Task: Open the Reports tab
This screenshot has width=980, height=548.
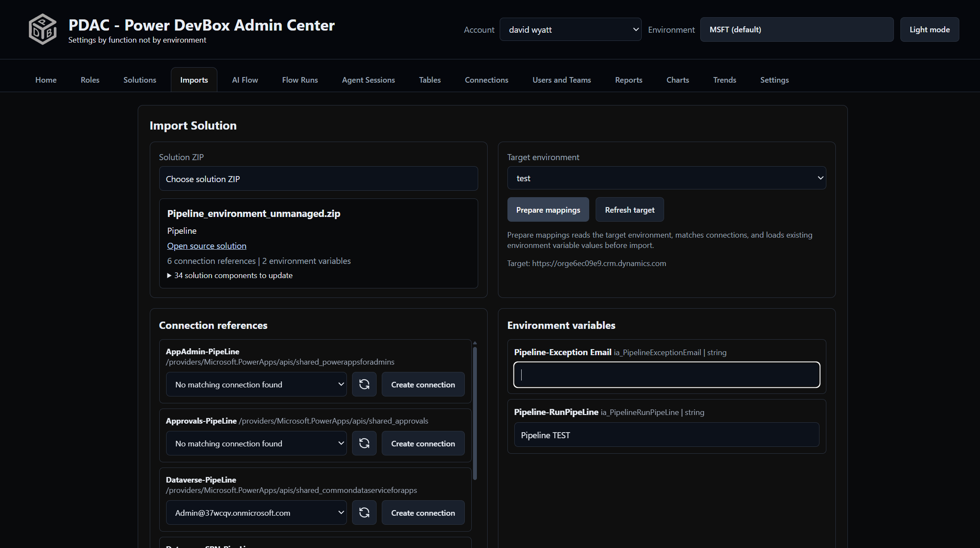Action: (x=629, y=80)
